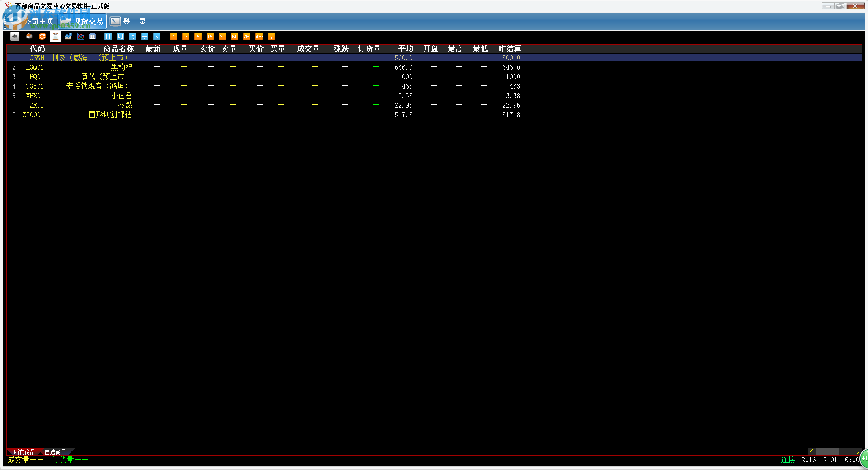868x470 pixels.
Task: Click the horizontal scrollbar right arrow
Action: pyautogui.click(x=858, y=451)
